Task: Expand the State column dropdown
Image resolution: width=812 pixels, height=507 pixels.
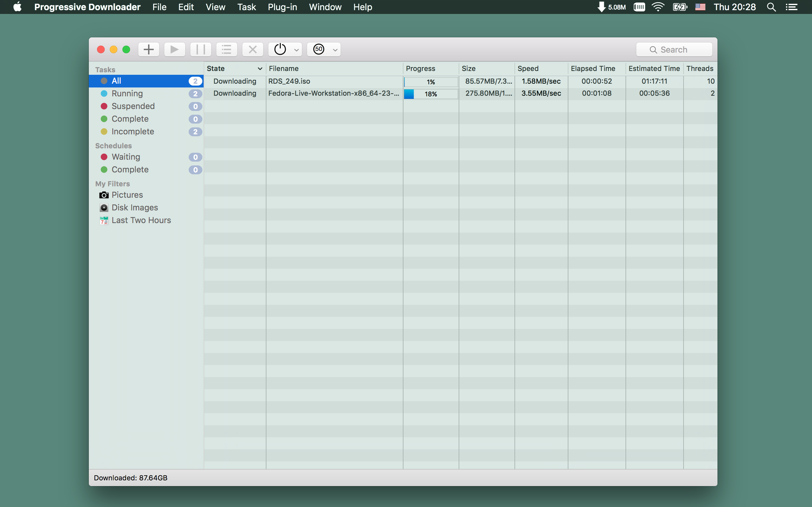Action: (259, 68)
